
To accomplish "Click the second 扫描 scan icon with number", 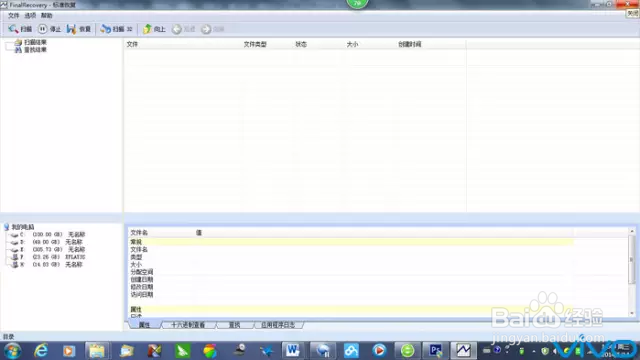I will point(106,29).
